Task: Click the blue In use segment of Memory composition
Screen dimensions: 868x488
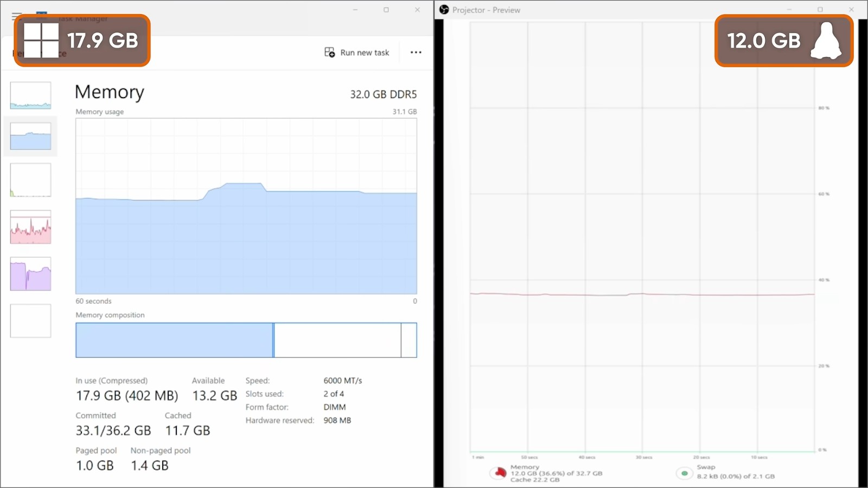Action: point(175,340)
